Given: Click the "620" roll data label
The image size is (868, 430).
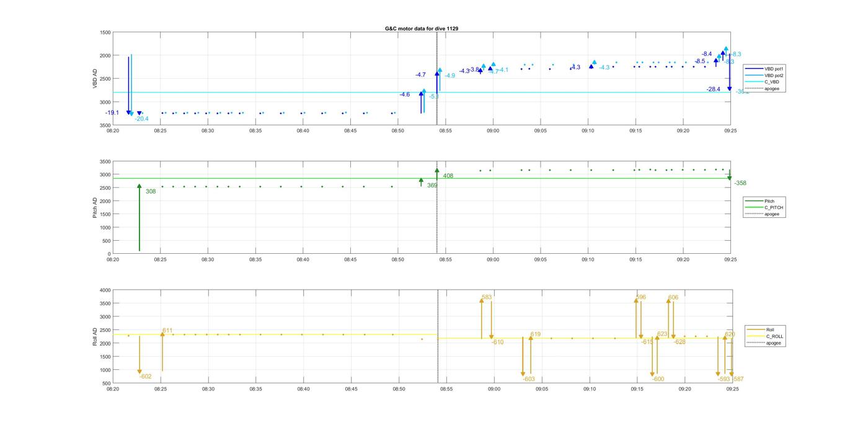Looking at the screenshot, I should pos(730,334).
